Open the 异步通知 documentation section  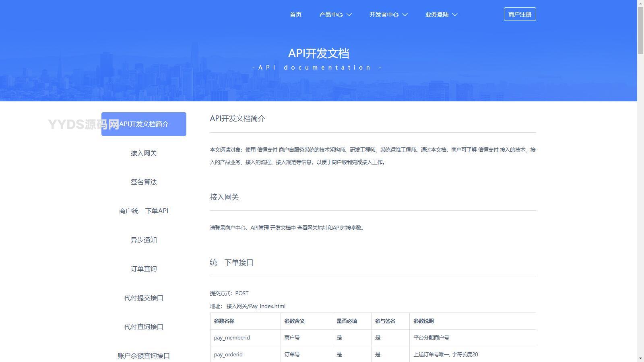pyautogui.click(x=144, y=240)
